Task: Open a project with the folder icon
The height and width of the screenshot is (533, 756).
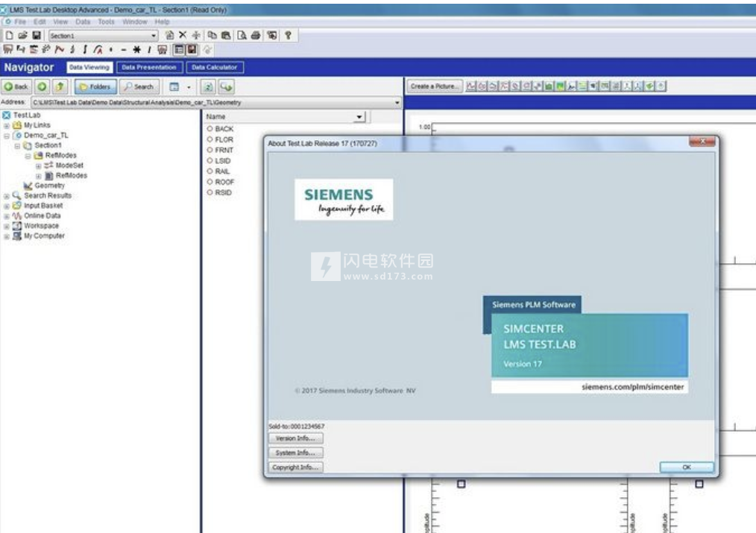Action: click(22, 35)
